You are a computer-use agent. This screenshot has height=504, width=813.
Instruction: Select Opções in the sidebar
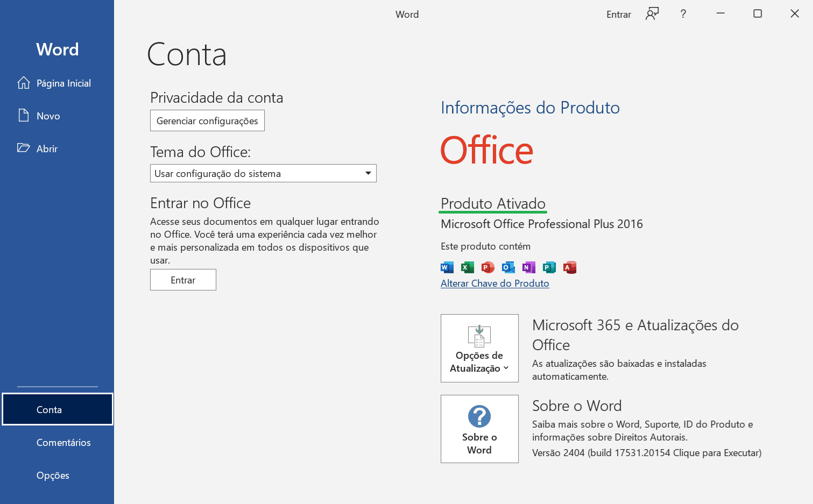[53, 475]
